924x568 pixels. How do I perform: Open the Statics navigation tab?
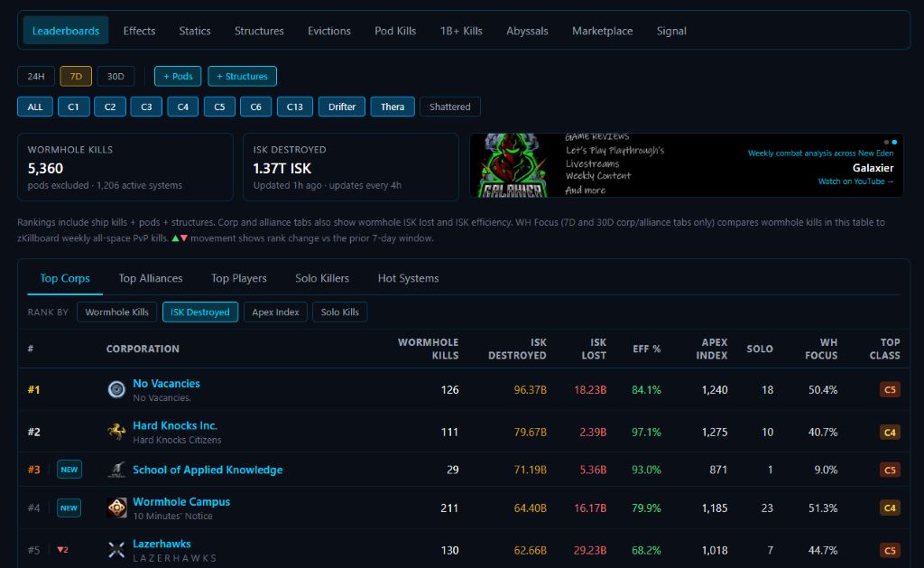coord(195,31)
